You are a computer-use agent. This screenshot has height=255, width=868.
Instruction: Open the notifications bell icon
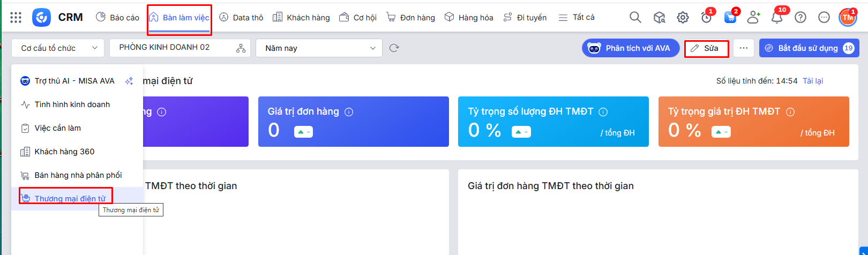pos(776,18)
